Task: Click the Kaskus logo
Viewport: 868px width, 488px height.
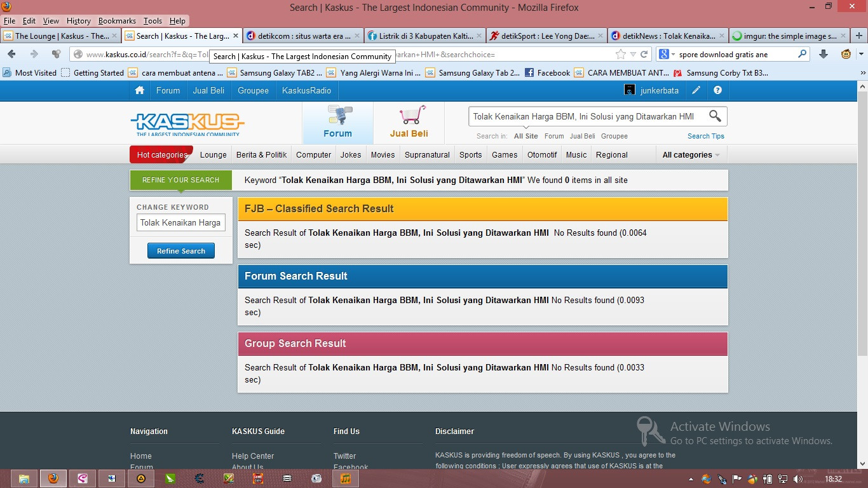Action: [x=187, y=124]
